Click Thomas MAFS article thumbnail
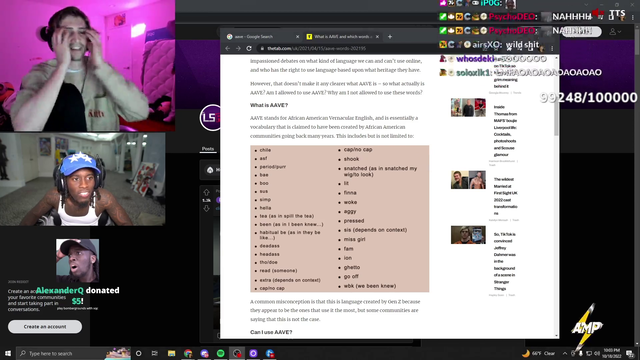The height and width of the screenshot is (360, 640). 468,107
